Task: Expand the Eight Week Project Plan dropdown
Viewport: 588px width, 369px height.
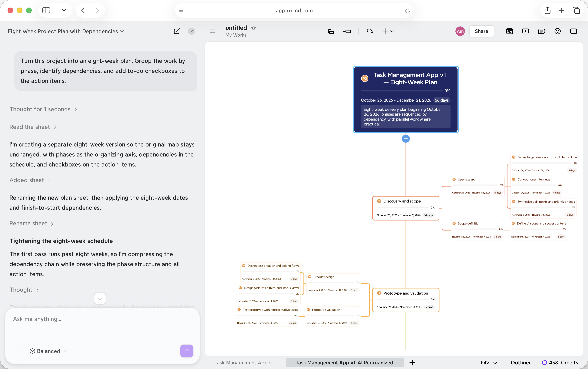Action: pos(66,31)
